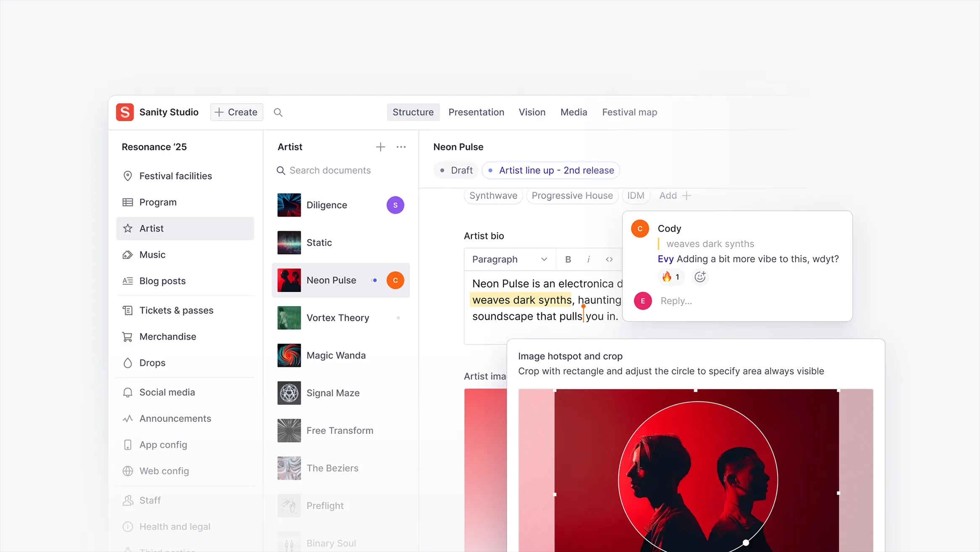Open Festival facilities in sidebar
The height and width of the screenshot is (552, 980).
[185, 176]
